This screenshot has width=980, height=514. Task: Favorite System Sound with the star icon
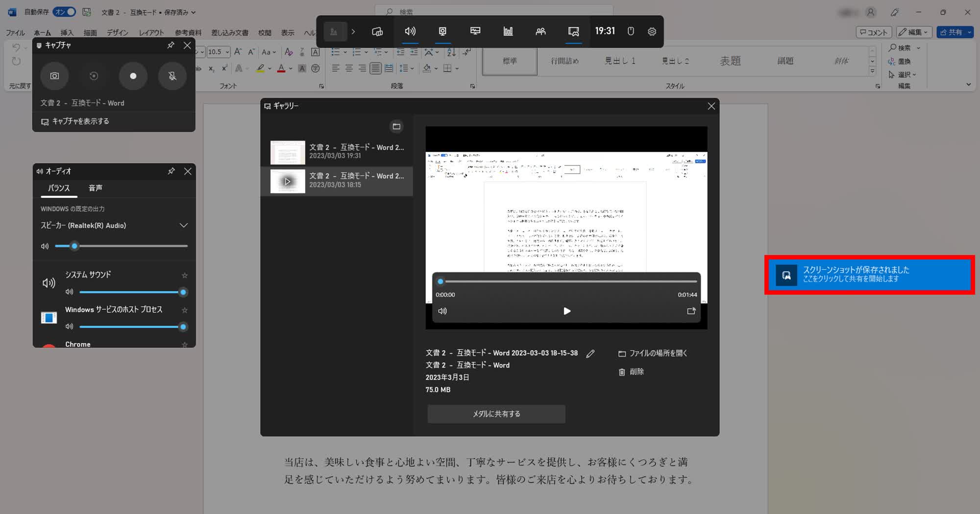[x=185, y=276]
